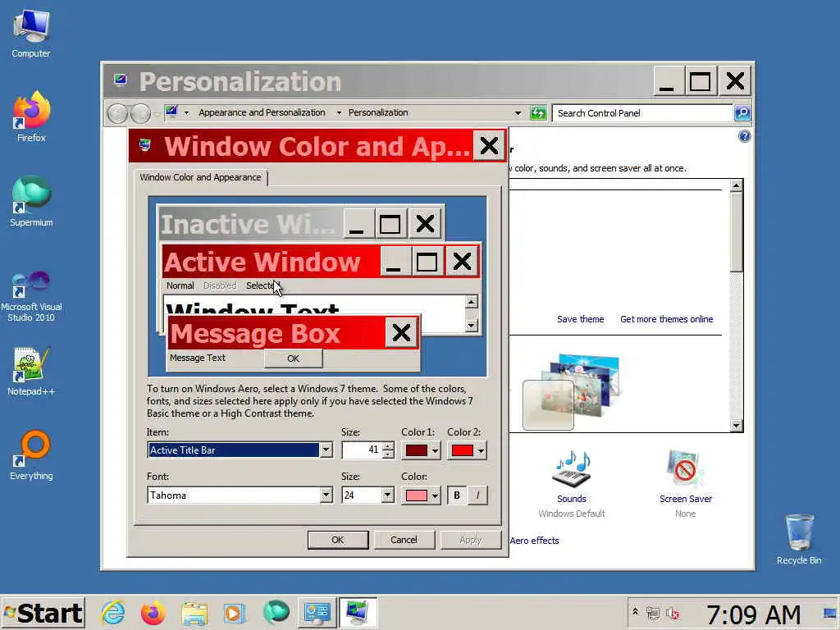This screenshot has width=840, height=630.
Task: Open the Firefox desktop shortcut
Action: (31, 116)
